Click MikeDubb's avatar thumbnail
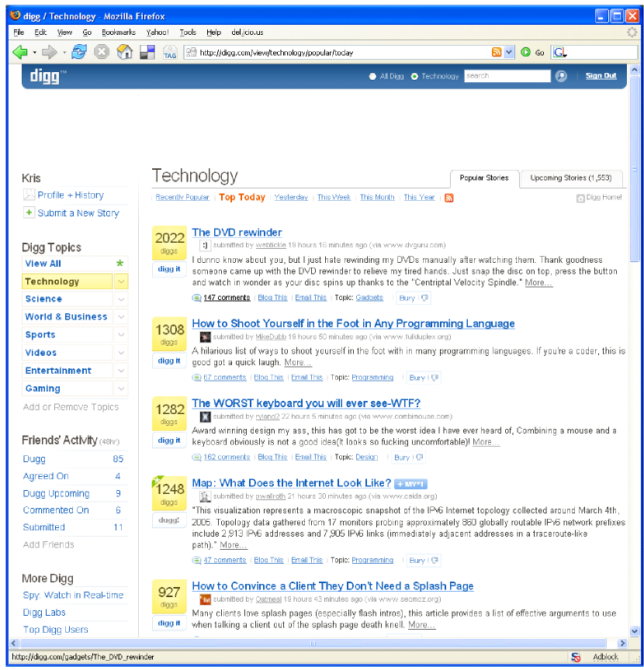644x670 pixels. pyautogui.click(x=206, y=337)
